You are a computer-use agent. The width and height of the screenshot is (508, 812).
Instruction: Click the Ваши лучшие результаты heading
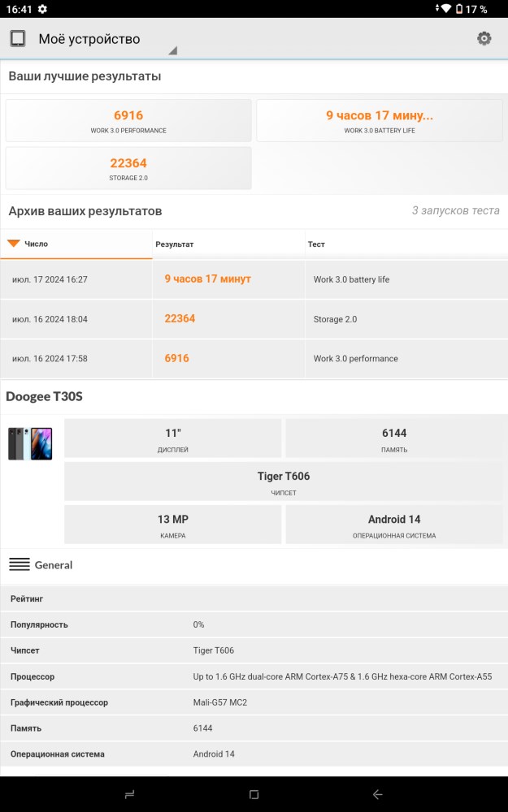(x=85, y=76)
